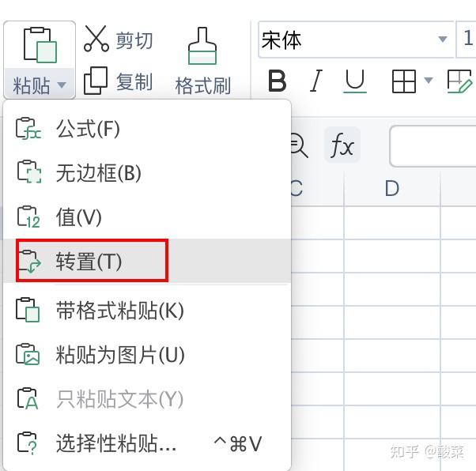476x471 pixels.
Task: Select 值(V) paste values option
Action: [x=79, y=217]
